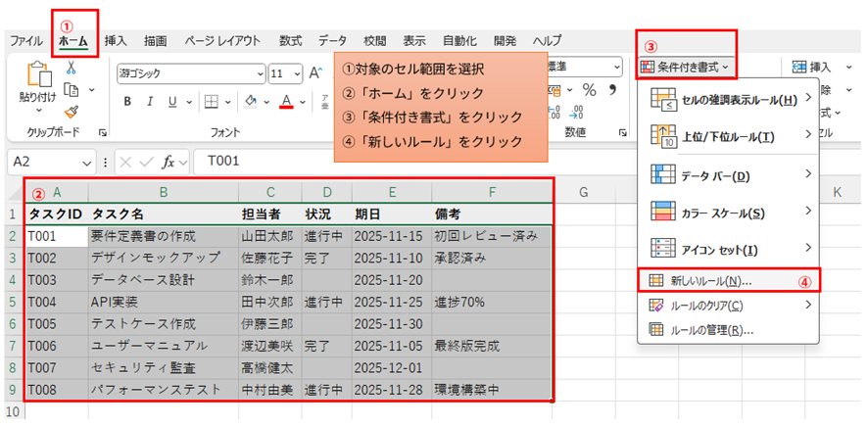Apply the fill color bucket swatch

(x=251, y=102)
